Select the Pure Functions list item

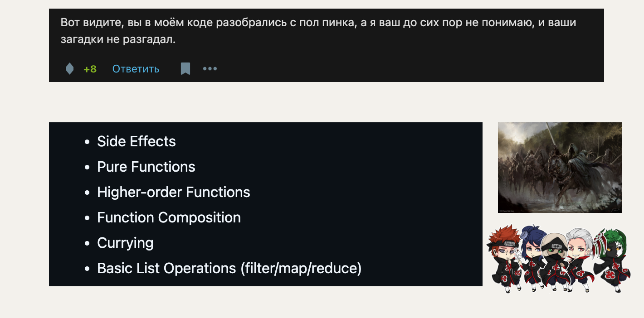point(146,167)
